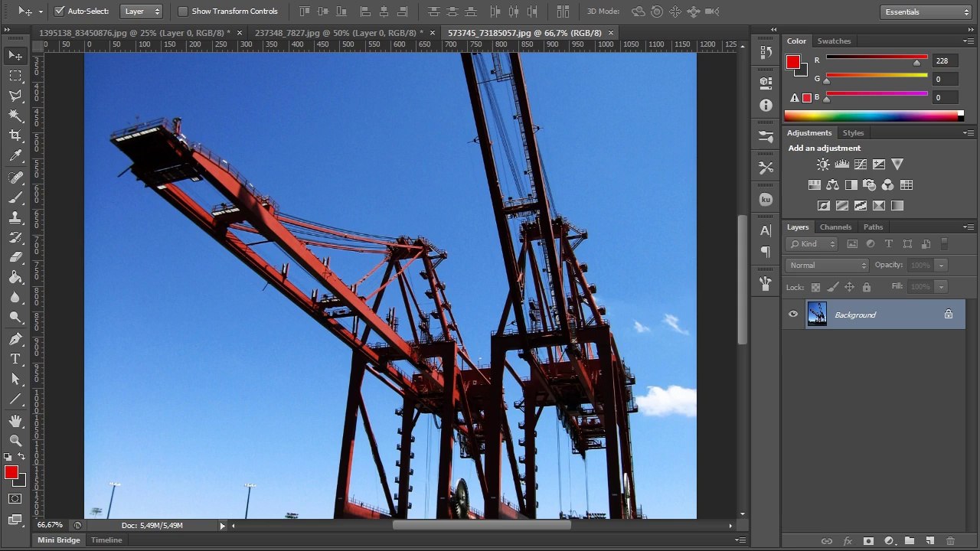Open the Opacity dropdown arrow
This screenshot has height=551, width=980.
[x=941, y=266]
